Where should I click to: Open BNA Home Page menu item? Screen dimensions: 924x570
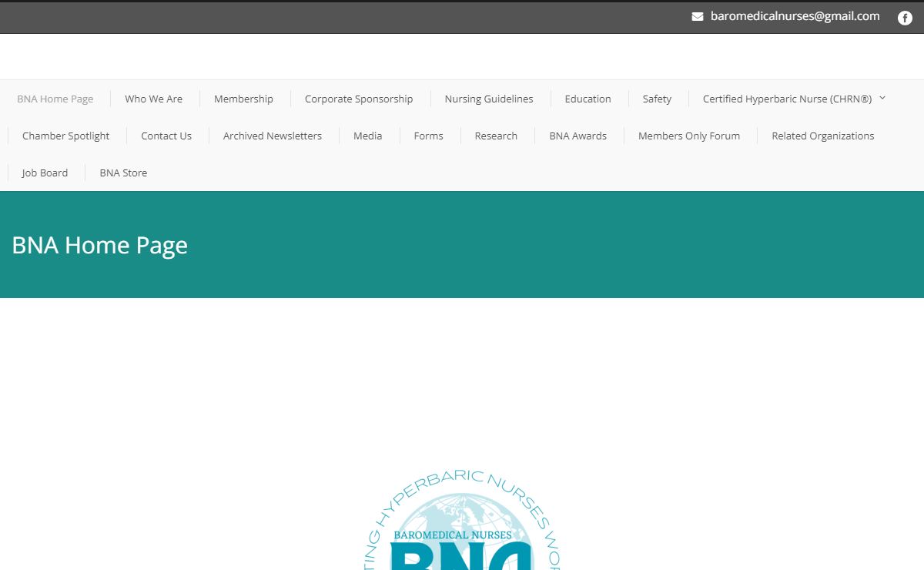pyautogui.click(x=55, y=99)
